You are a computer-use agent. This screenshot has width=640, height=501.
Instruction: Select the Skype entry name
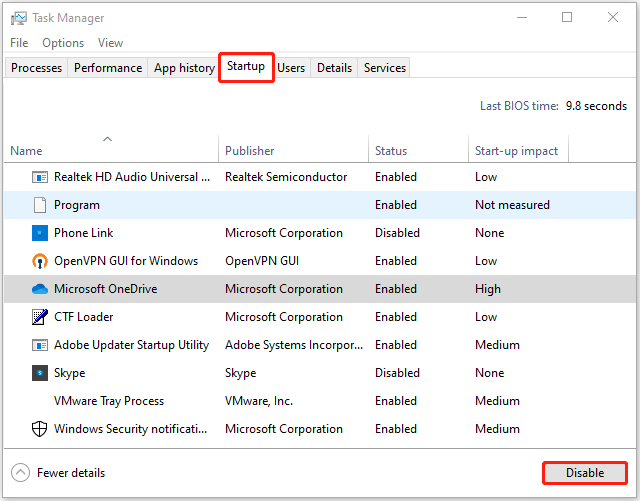coord(69,373)
